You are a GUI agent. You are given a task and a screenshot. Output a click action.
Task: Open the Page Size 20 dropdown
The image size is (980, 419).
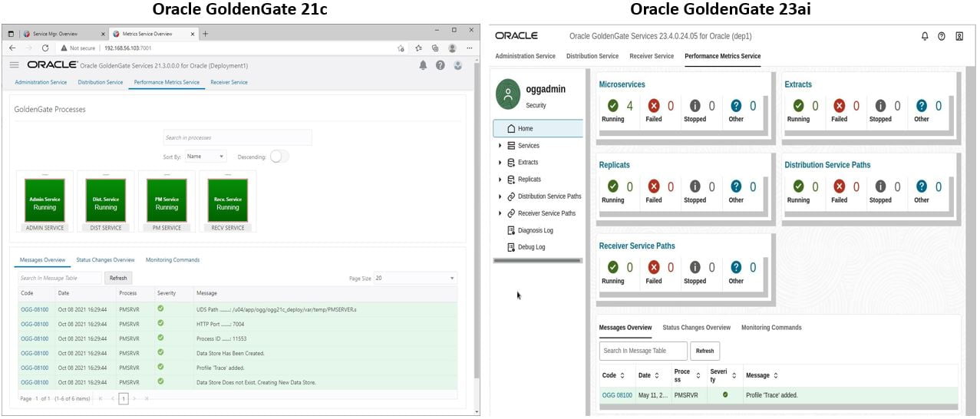[415, 278]
